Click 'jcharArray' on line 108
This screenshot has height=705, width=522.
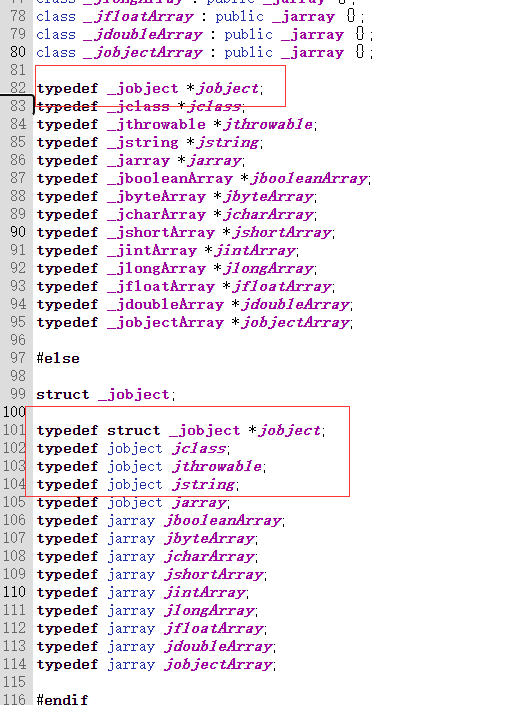click(x=209, y=556)
